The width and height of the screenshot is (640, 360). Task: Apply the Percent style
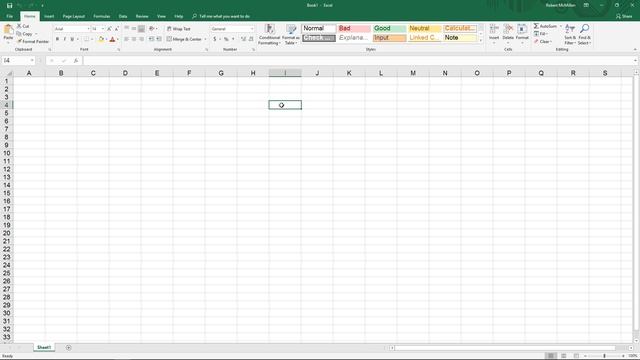coord(226,39)
